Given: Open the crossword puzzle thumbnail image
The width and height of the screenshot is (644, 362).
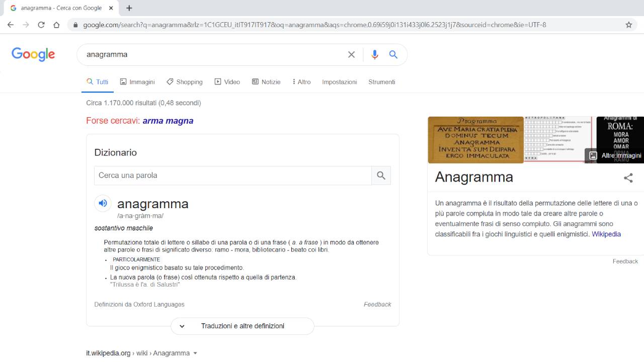Looking at the screenshot, I should (558, 139).
